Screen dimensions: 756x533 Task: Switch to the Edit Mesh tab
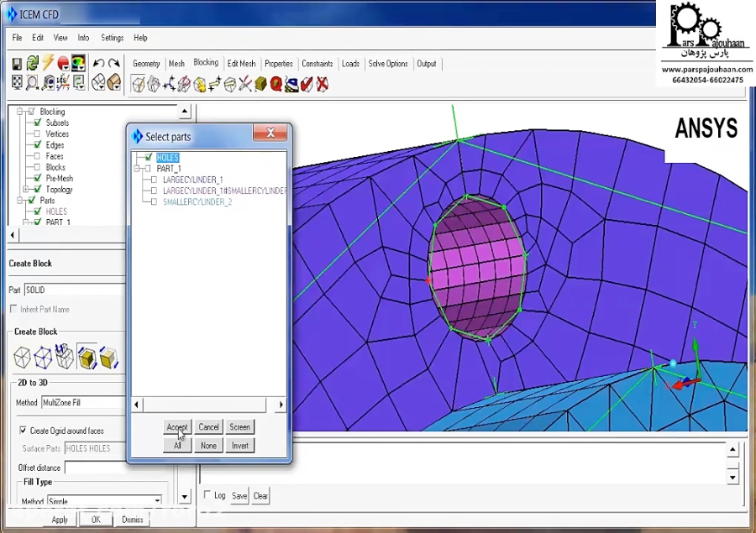click(241, 64)
